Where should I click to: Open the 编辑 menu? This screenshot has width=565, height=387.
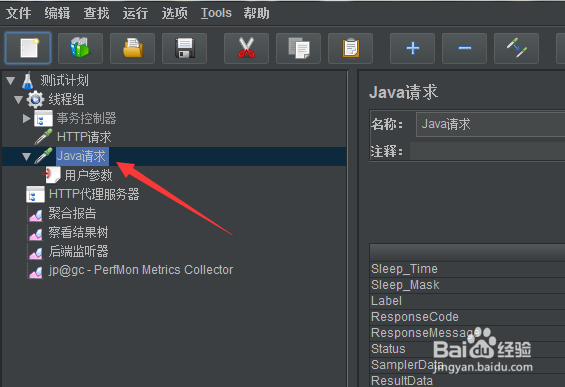(x=57, y=13)
